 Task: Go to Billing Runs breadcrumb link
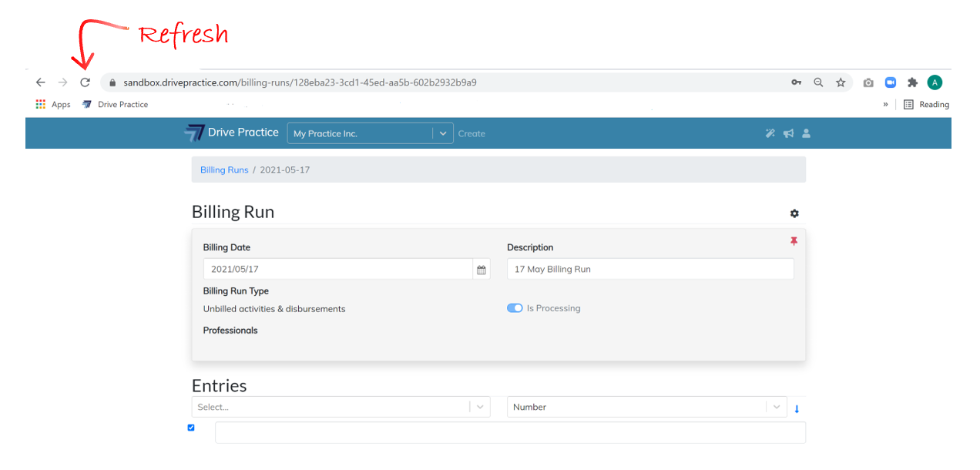pyautogui.click(x=224, y=170)
